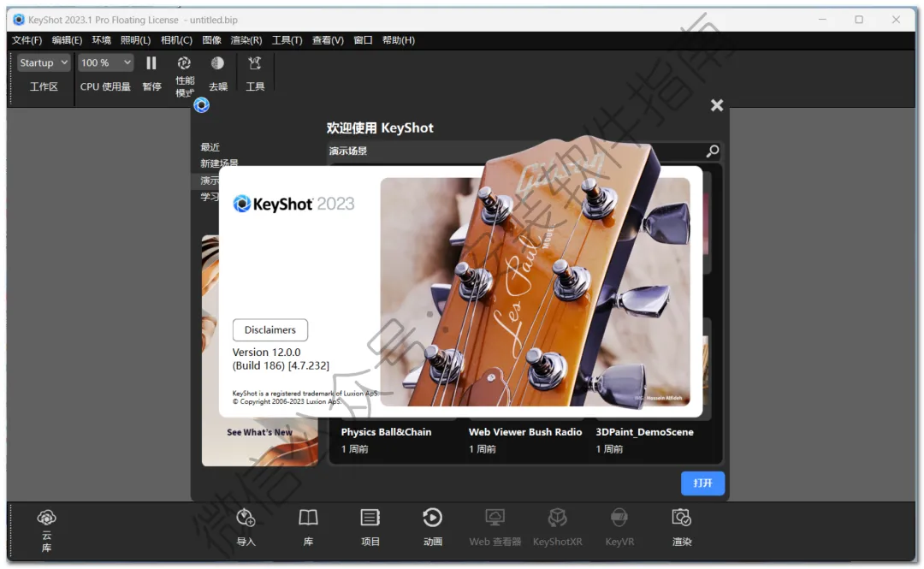Close the 欢迎使用 KeyShot welcome dialog

[717, 105]
